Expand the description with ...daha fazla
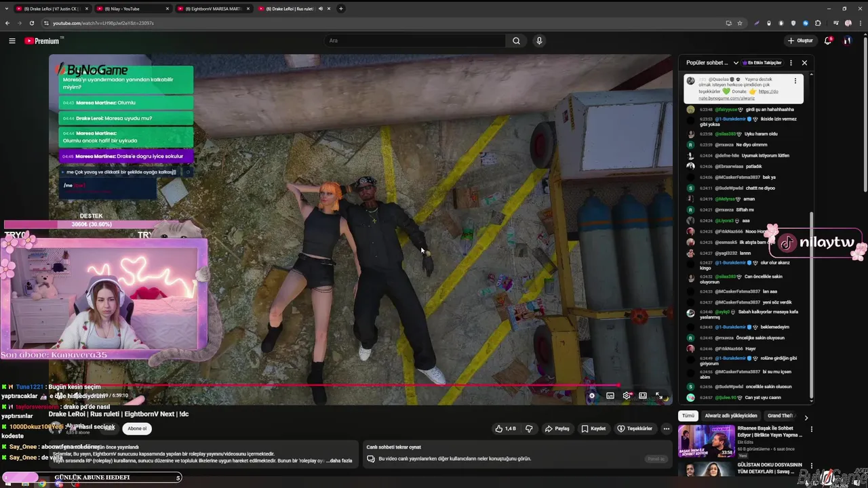The height and width of the screenshot is (488, 868). tap(339, 460)
